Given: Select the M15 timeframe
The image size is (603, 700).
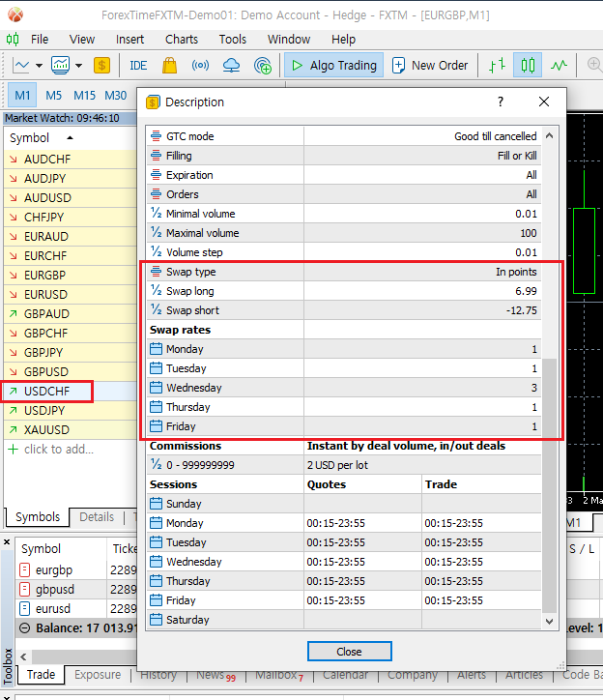Looking at the screenshot, I should [84, 96].
